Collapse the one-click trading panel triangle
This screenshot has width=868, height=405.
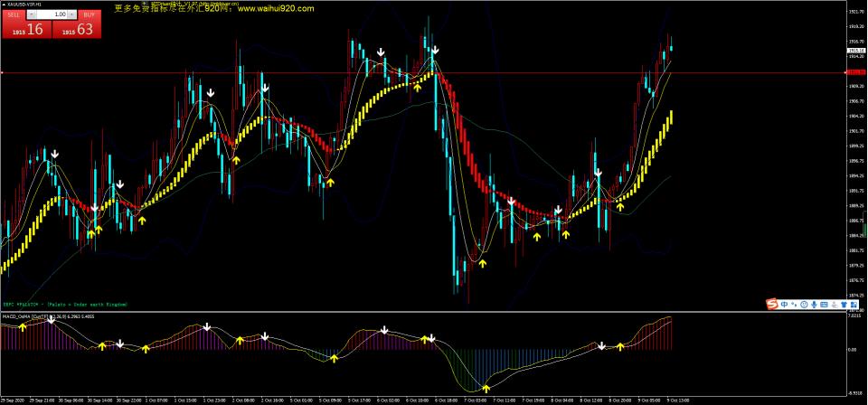pyautogui.click(x=4, y=5)
